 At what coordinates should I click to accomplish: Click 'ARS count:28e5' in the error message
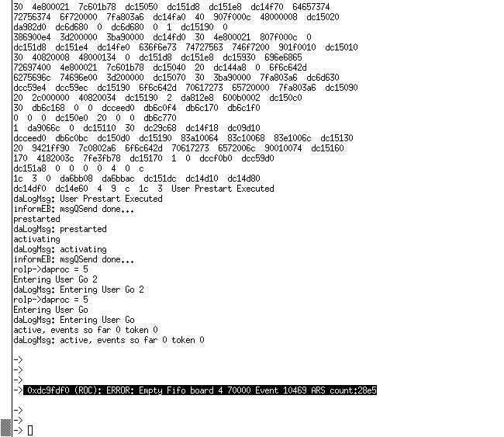[x=343, y=390]
